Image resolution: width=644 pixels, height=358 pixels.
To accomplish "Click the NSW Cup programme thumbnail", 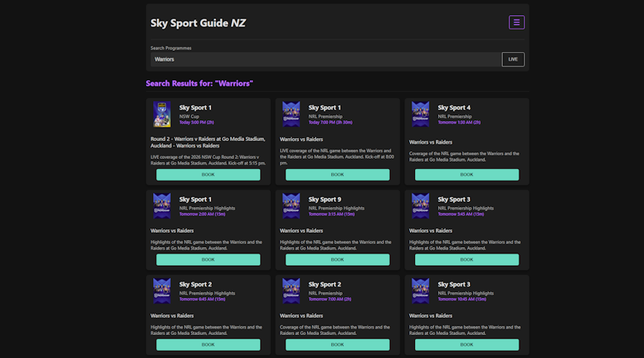I will pyautogui.click(x=162, y=115).
